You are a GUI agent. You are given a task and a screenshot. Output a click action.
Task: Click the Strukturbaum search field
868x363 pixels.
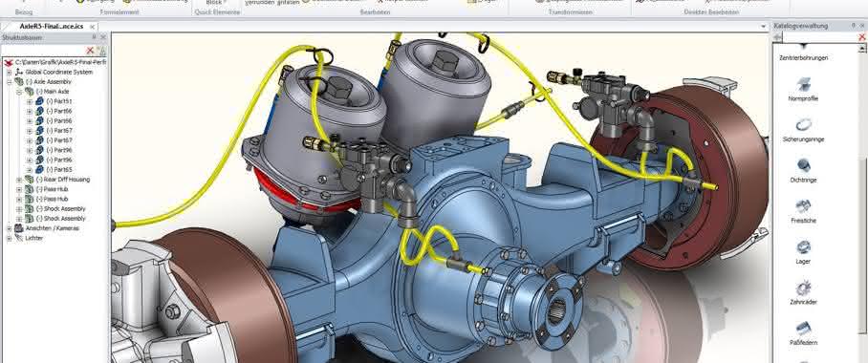pyautogui.click(x=43, y=51)
